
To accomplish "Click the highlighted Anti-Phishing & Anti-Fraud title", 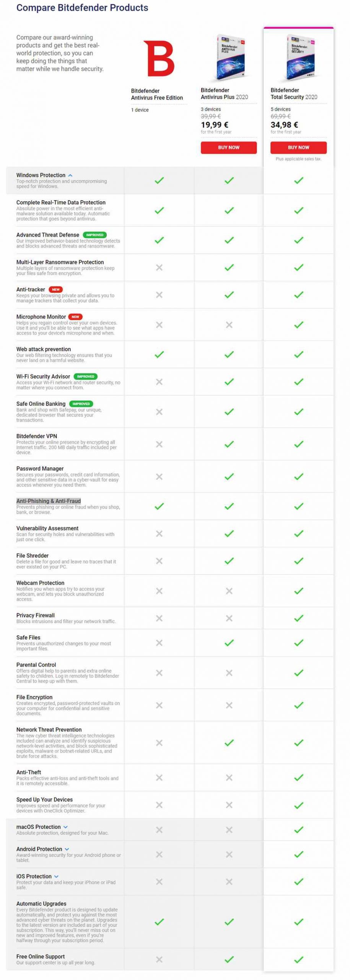I will pos(49,501).
